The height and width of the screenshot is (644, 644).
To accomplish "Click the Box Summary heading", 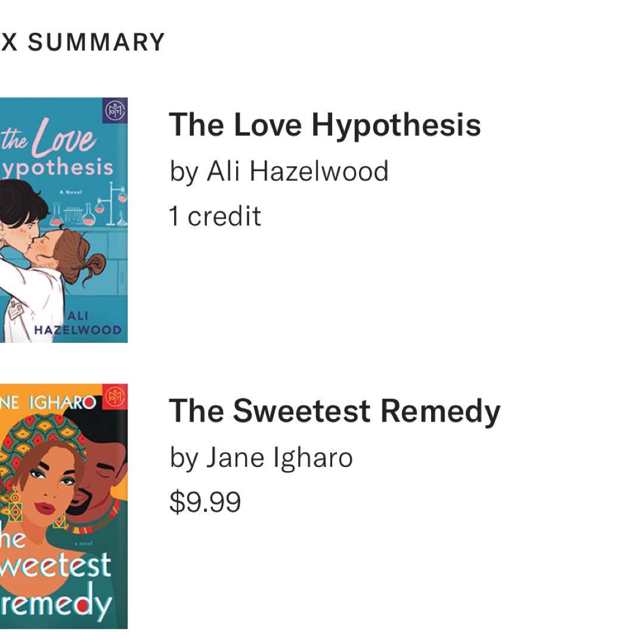I will [82, 42].
